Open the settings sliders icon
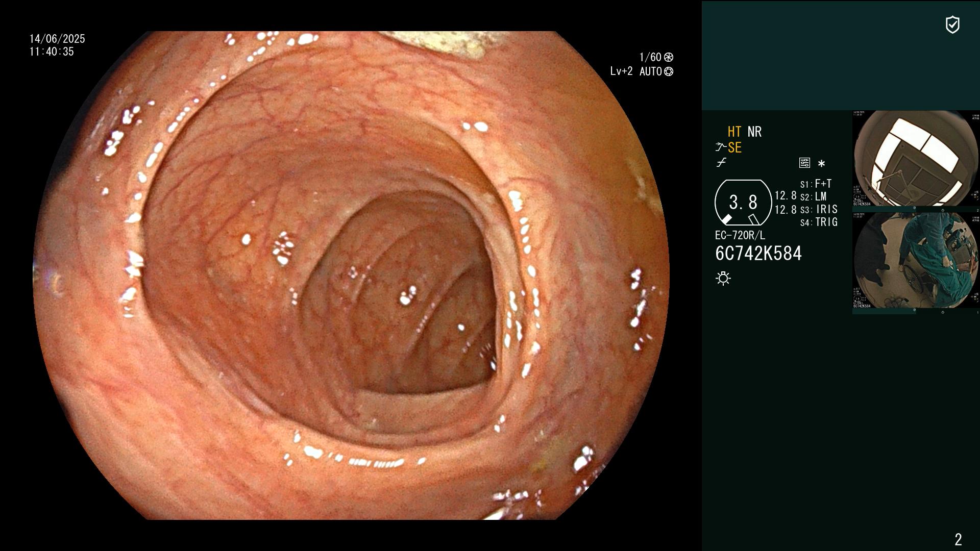This screenshot has width=980, height=551. 804,163
